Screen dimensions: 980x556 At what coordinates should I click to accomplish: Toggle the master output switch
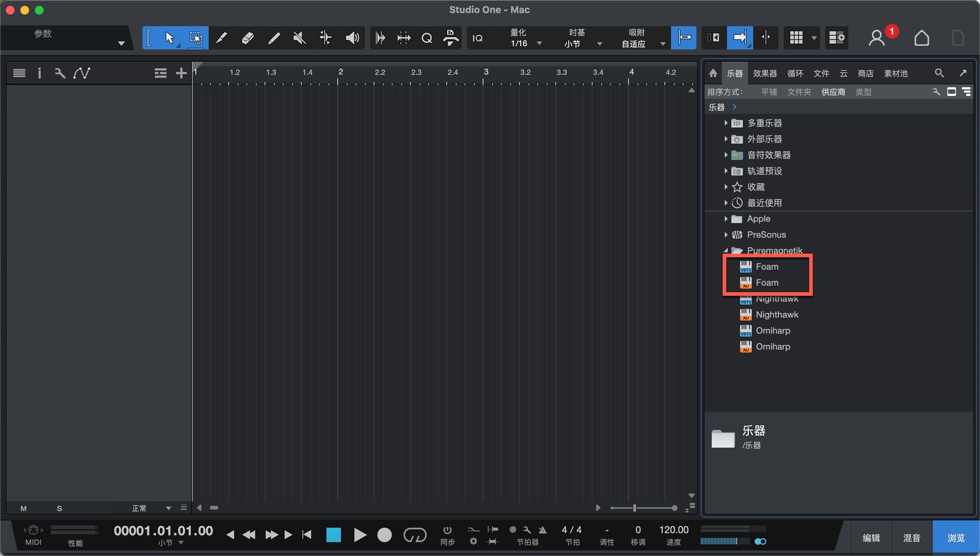tap(761, 541)
